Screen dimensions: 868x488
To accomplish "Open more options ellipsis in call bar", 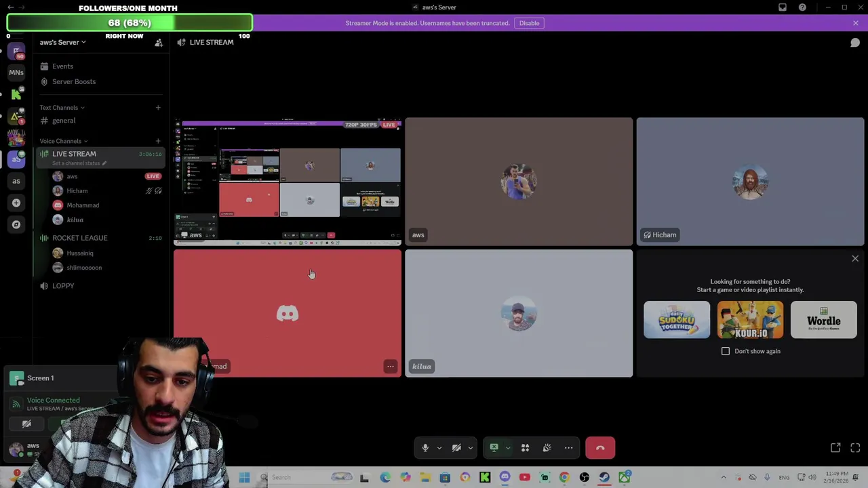I will 568,448.
